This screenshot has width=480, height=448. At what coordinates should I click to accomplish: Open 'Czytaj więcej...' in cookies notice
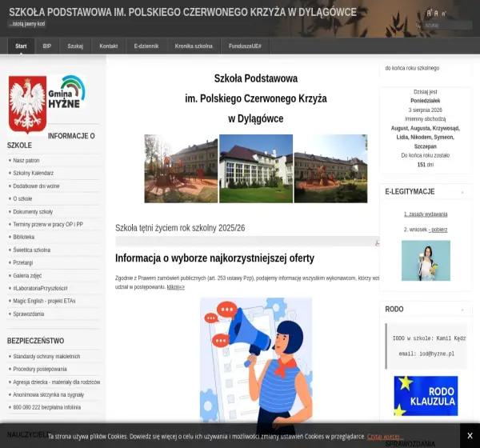[385, 436]
